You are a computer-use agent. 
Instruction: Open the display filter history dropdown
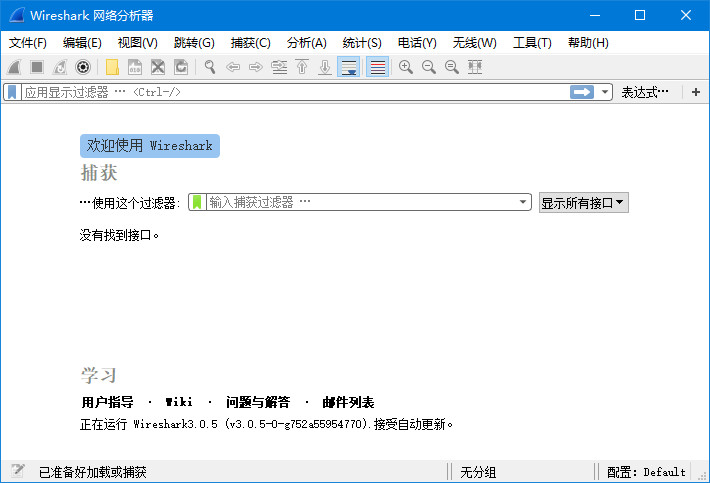[604, 92]
